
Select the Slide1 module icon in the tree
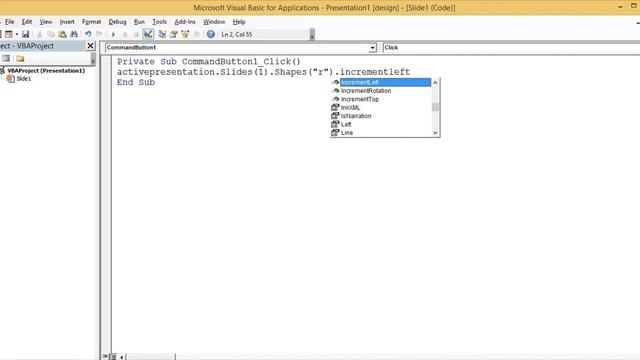click(x=11, y=79)
